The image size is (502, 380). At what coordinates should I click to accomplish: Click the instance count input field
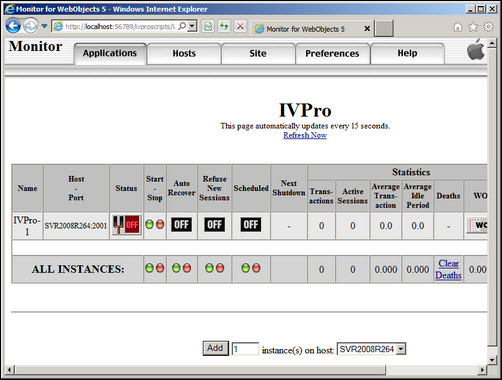click(245, 349)
